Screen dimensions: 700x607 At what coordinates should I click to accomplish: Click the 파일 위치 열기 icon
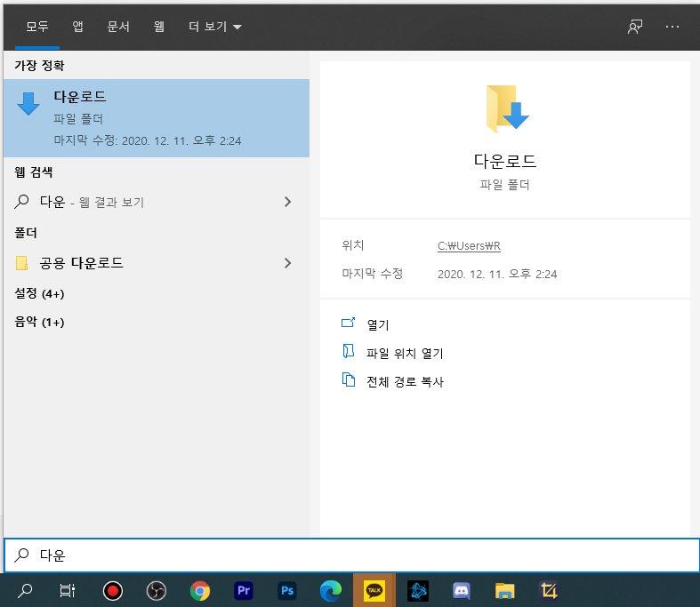pyautogui.click(x=348, y=351)
